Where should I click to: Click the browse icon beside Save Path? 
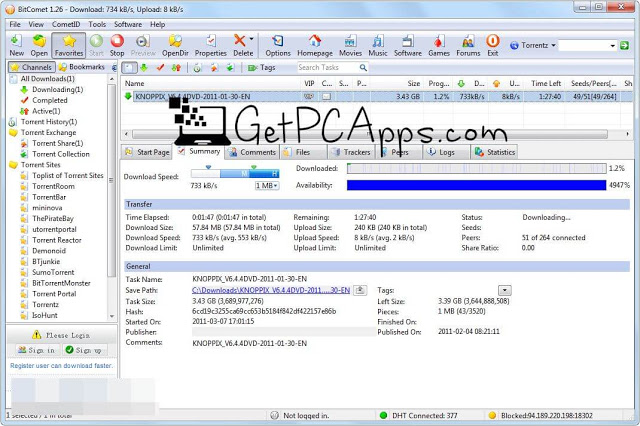coord(360,290)
